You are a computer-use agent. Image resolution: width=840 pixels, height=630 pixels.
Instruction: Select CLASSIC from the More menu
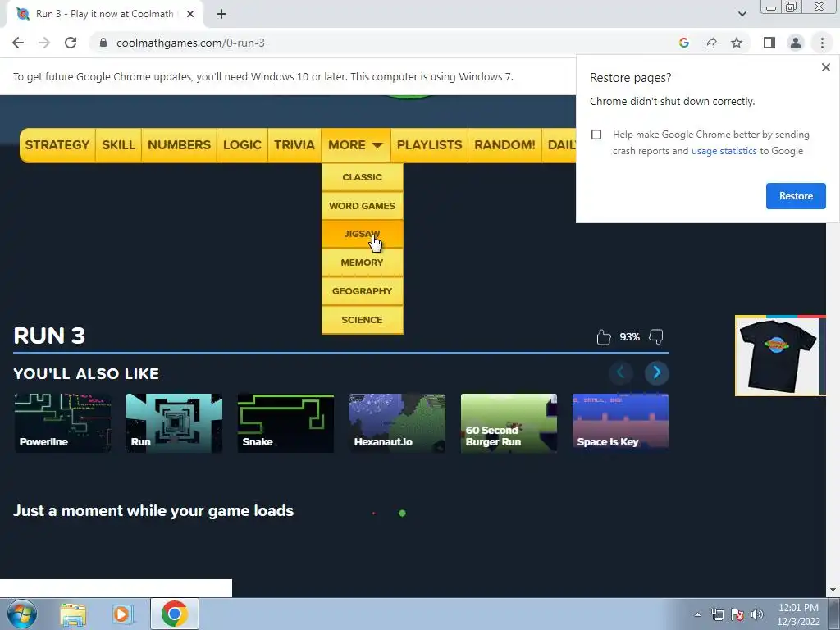pos(362,177)
